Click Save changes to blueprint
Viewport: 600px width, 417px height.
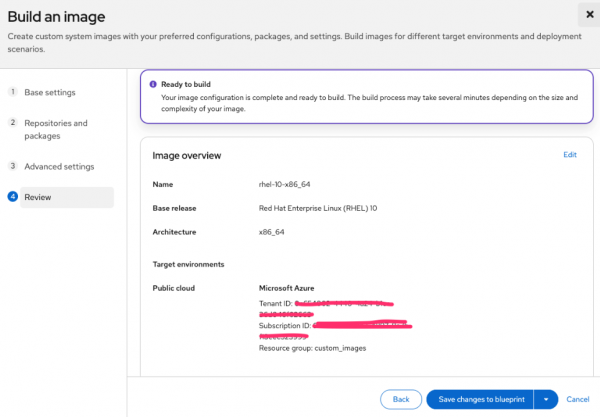click(480, 399)
